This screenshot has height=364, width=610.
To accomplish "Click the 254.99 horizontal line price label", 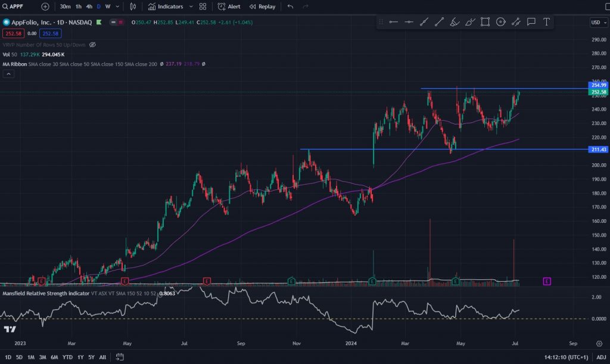I will point(597,86).
